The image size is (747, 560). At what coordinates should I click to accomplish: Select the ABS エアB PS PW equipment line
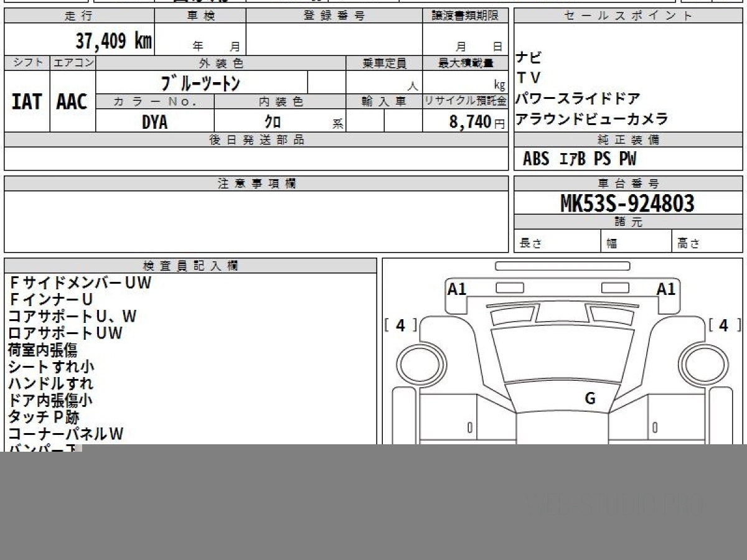580,159
